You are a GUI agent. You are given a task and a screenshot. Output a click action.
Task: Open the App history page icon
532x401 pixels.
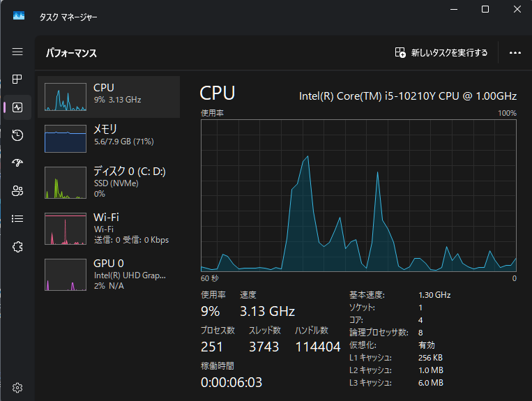point(17,135)
